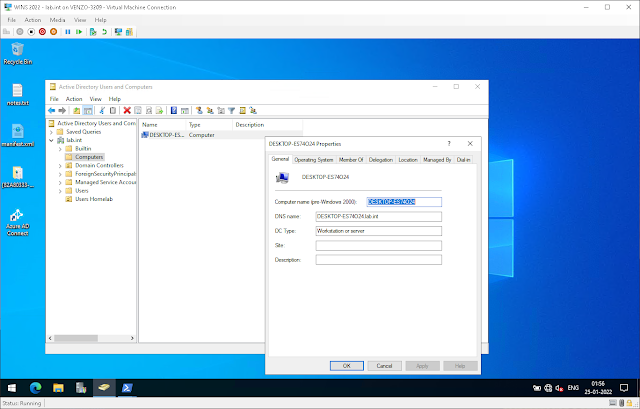Toggle the Show/Hide Console Tree icon

point(87,111)
